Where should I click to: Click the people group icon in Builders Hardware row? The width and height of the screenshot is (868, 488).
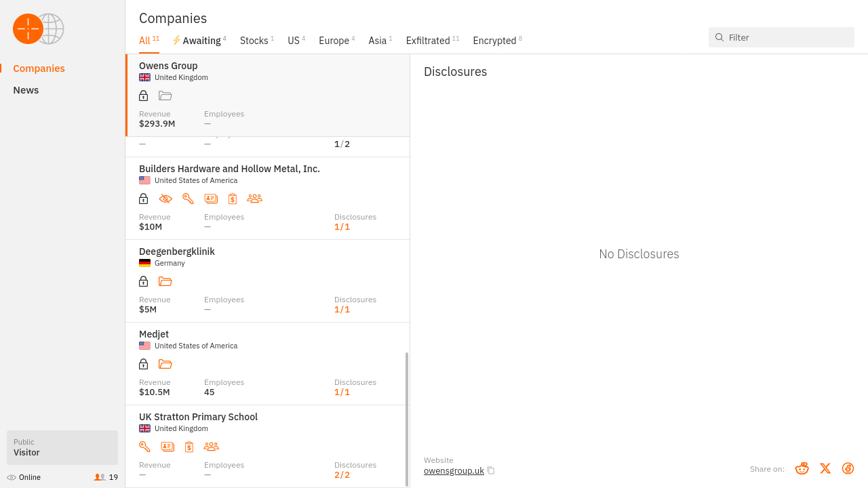tap(255, 199)
